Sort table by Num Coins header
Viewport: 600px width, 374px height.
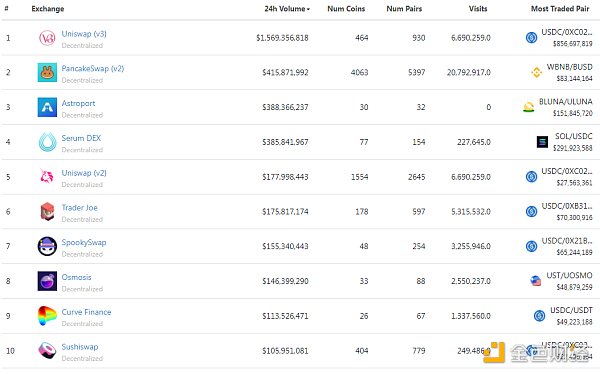[346, 9]
